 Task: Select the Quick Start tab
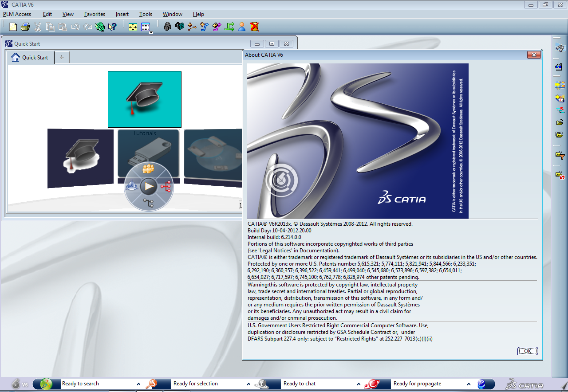(x=30, y=57)
